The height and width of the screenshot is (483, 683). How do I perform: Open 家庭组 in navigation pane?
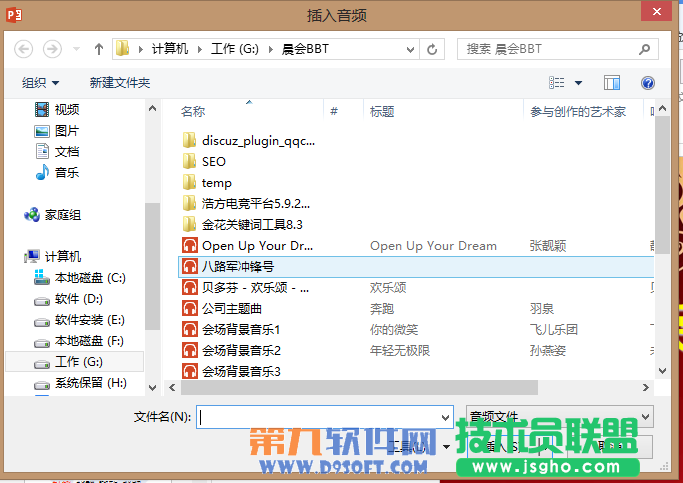tap(53, 215)
